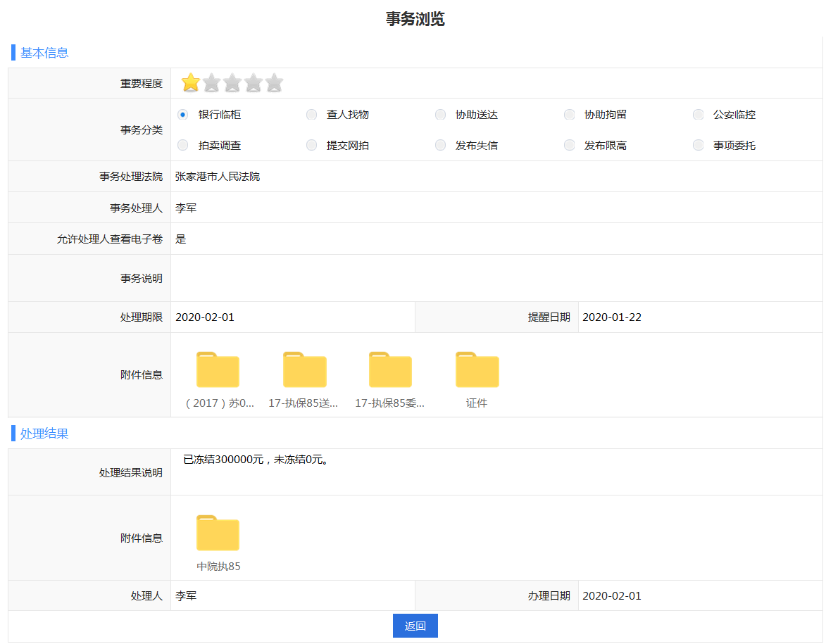Pick the 公安临控 radio button
826x644 pixels.
tap(698, 115)
